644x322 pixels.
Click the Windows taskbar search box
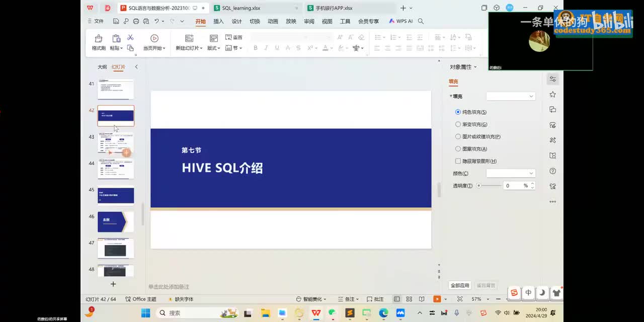pyautogui.click(x=197, y=313)
